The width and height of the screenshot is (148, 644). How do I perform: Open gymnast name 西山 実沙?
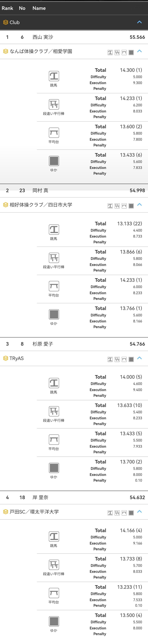[43, 37]
